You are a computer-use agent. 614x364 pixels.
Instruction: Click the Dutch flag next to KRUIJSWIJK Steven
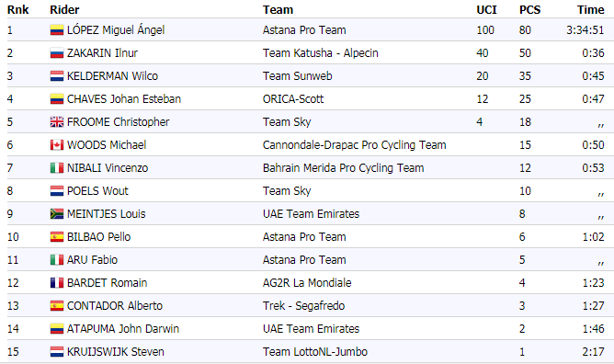pyautogui.click(x=57, y=352)
